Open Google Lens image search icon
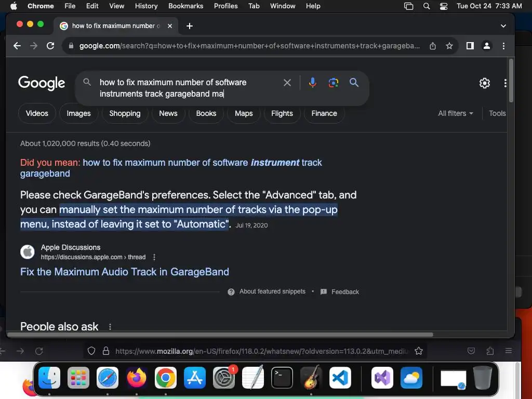This screenshot has width=532, height=399. 333,83
